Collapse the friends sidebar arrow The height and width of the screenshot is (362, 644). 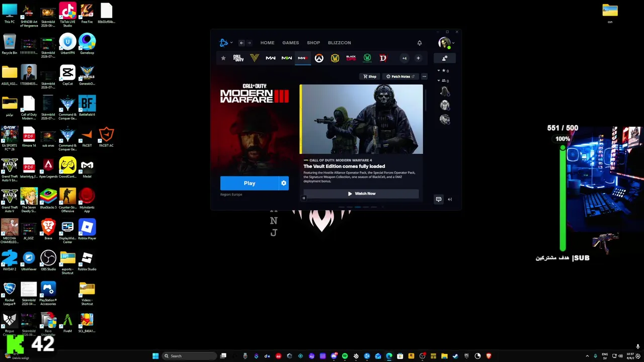point(450,199)
